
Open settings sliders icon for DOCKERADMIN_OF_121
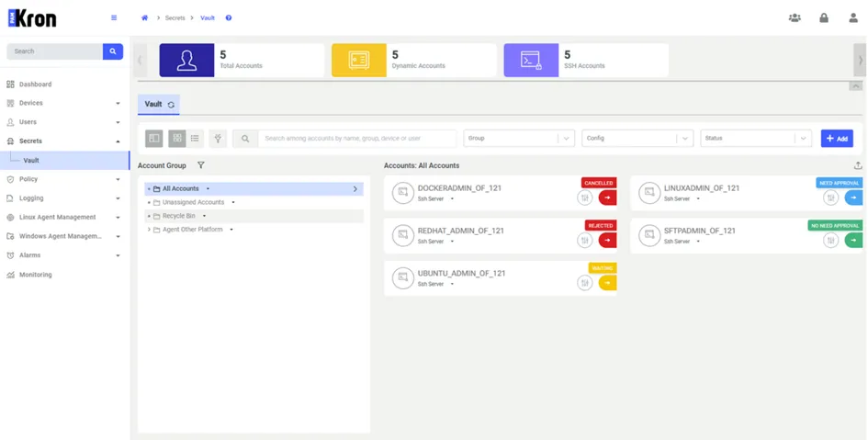coord(584,197)
